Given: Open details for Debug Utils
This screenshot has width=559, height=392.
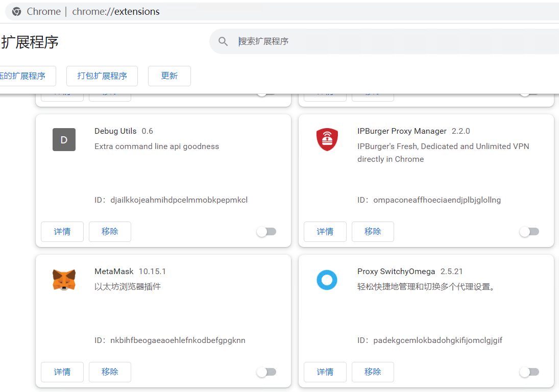Looking at the screenshot, I should 62,232.
